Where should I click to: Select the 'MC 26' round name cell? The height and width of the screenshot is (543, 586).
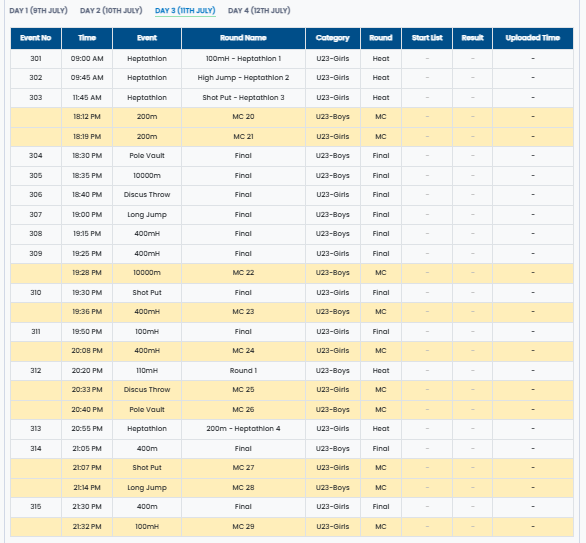point(243,410)
